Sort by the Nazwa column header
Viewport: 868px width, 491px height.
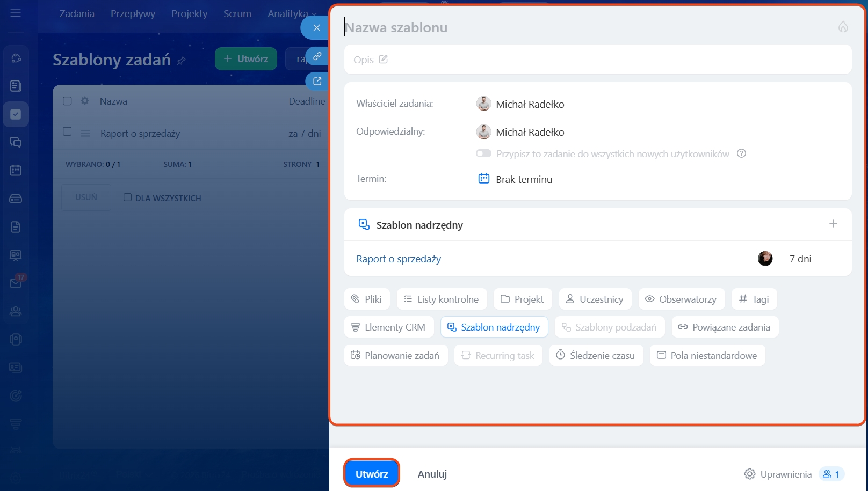113,101
